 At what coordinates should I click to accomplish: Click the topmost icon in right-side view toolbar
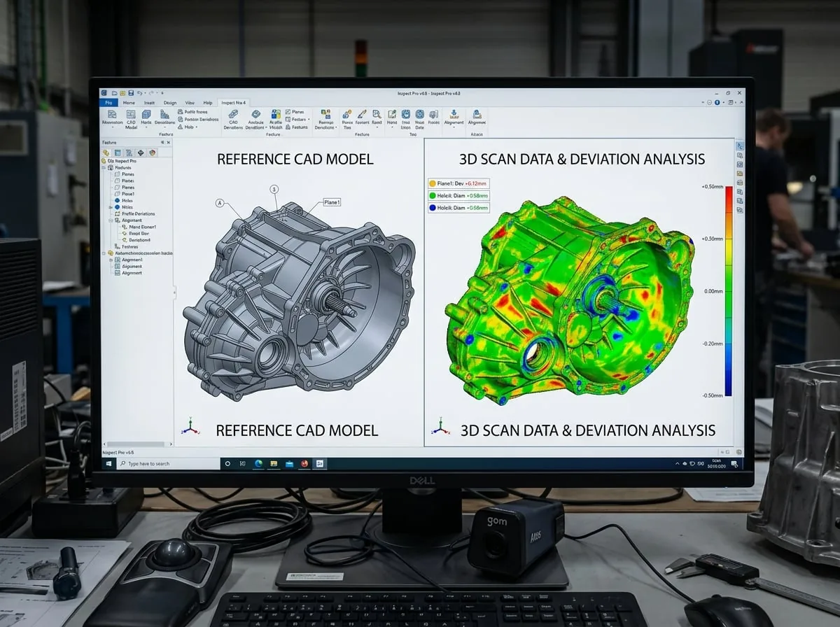click(740, 146)
